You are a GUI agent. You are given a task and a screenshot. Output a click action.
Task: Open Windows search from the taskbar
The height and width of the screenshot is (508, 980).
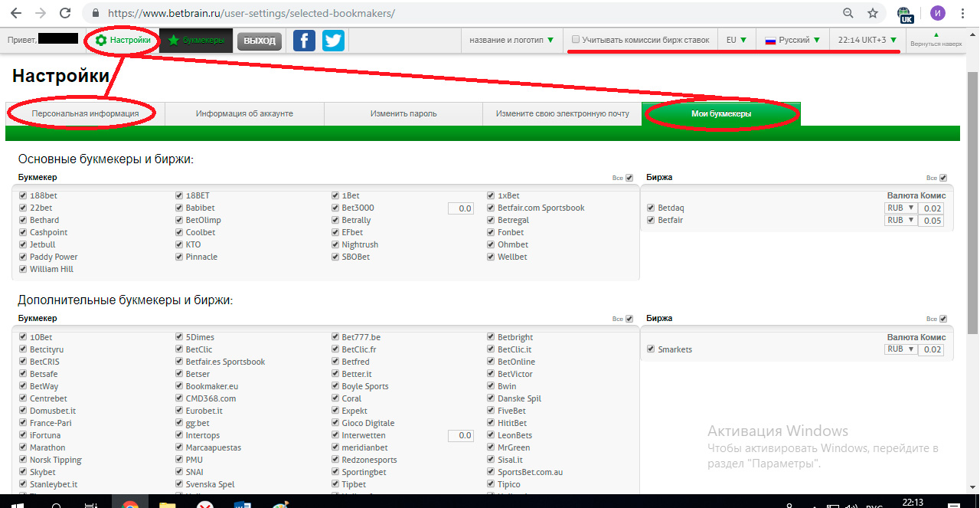[x=56, y=506]
